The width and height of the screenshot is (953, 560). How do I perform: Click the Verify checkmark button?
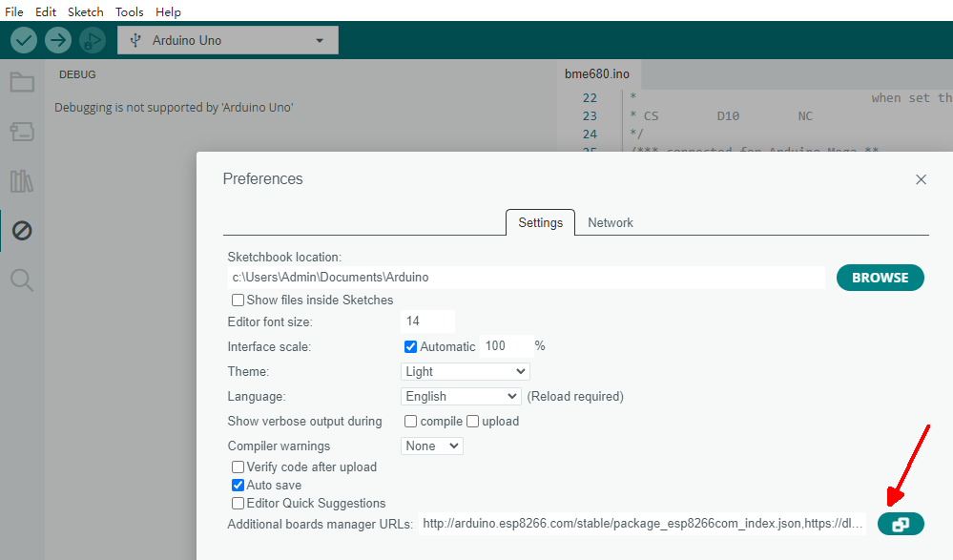24,40
